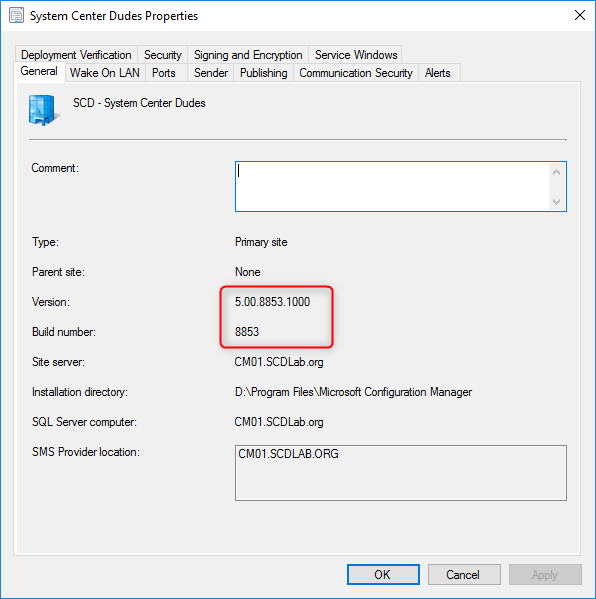596x599 pixels.
Task: Switch to Communication Security tab
Action: click(356, 73)
